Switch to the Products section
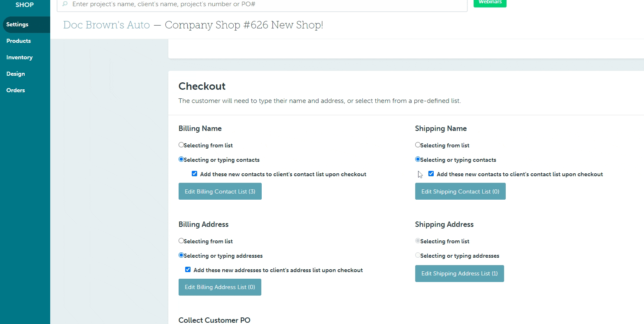The height and width of the screenshot is (324, 644). click(19, 41)
